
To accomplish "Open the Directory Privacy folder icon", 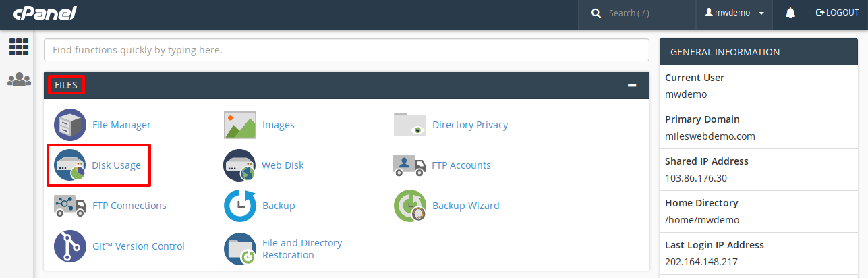I will [410, 125].
